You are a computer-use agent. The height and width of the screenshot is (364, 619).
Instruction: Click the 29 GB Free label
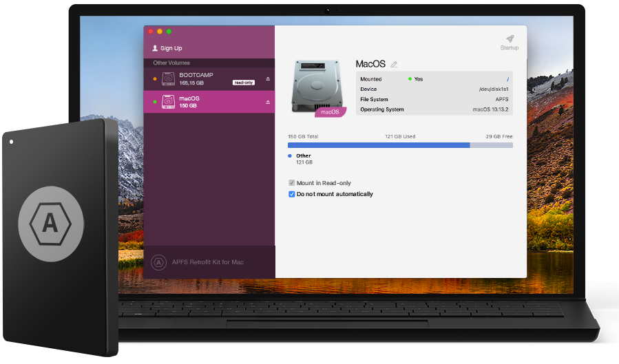click(x=499, y=136)
